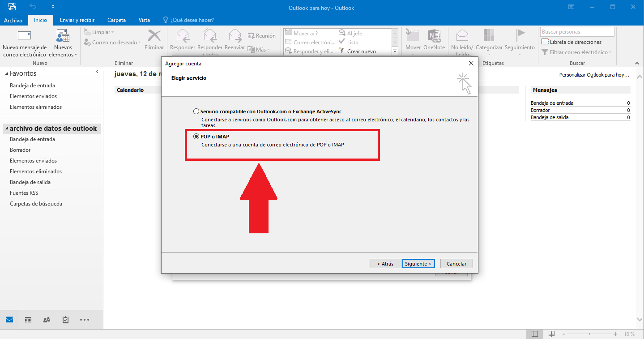644x339 pixels.
Task: Switch to Mail view in navigation bar
Action: point(9,320)
